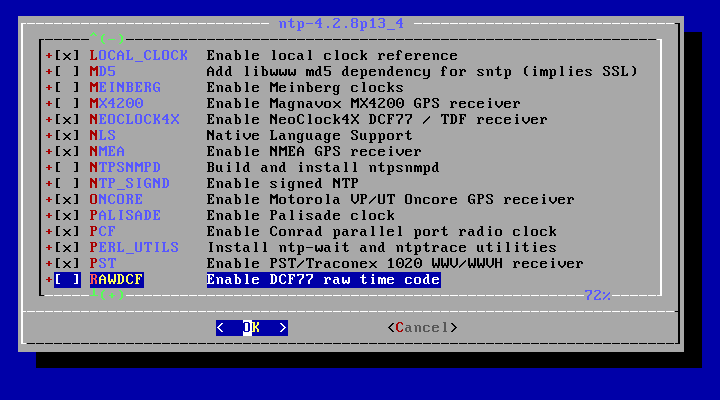
Task: Enable the MD5 option checkbox
Action: (68, 72)
